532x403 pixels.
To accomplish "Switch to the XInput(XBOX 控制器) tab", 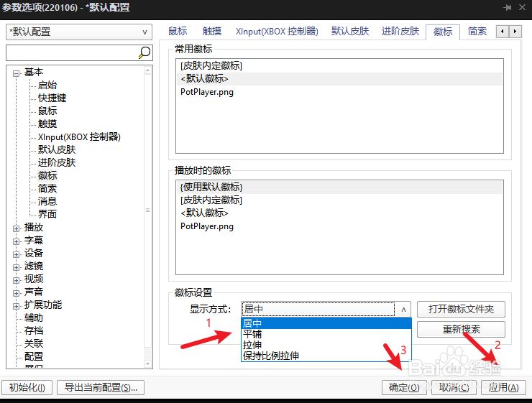I will coord(277,31).
